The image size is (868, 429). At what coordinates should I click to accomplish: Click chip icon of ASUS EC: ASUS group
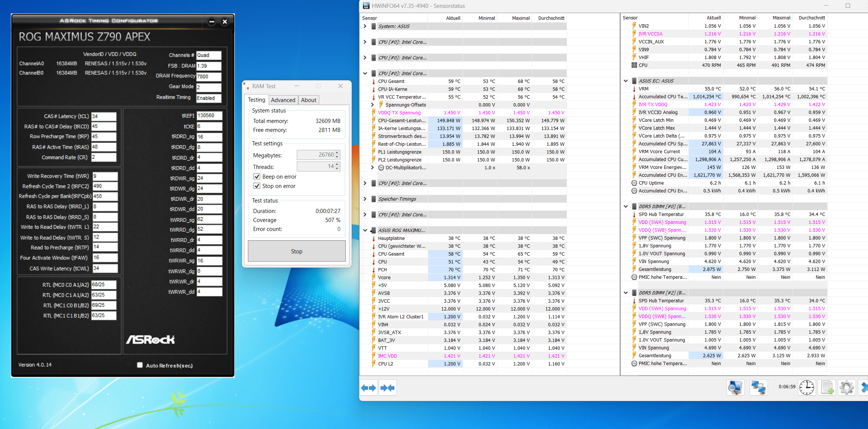(634, 81)
